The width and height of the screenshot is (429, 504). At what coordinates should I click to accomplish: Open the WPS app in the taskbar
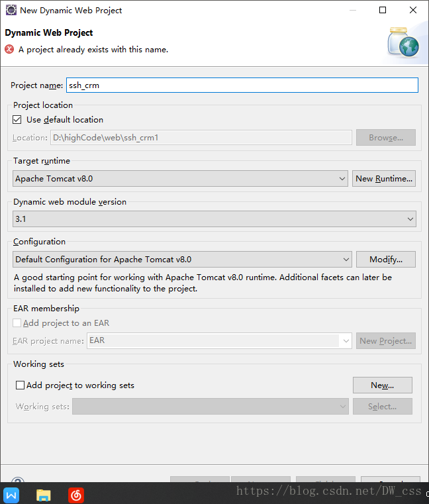point(11,495)
